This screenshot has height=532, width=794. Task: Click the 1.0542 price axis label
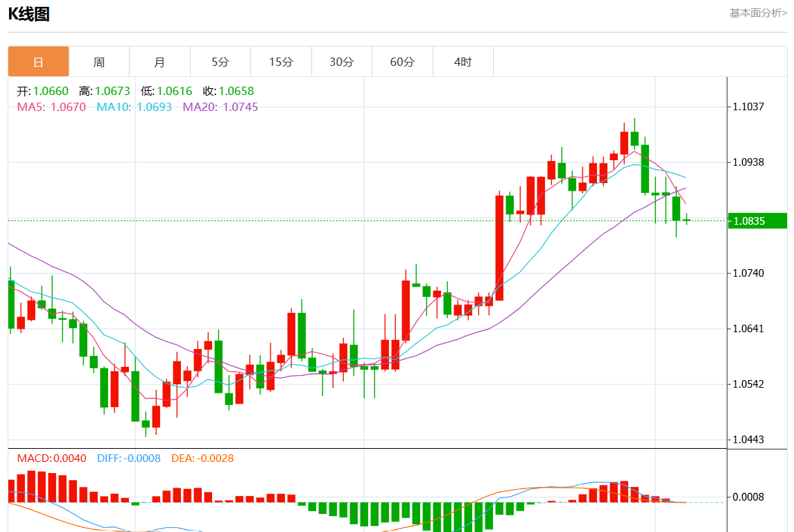(748, 384)
